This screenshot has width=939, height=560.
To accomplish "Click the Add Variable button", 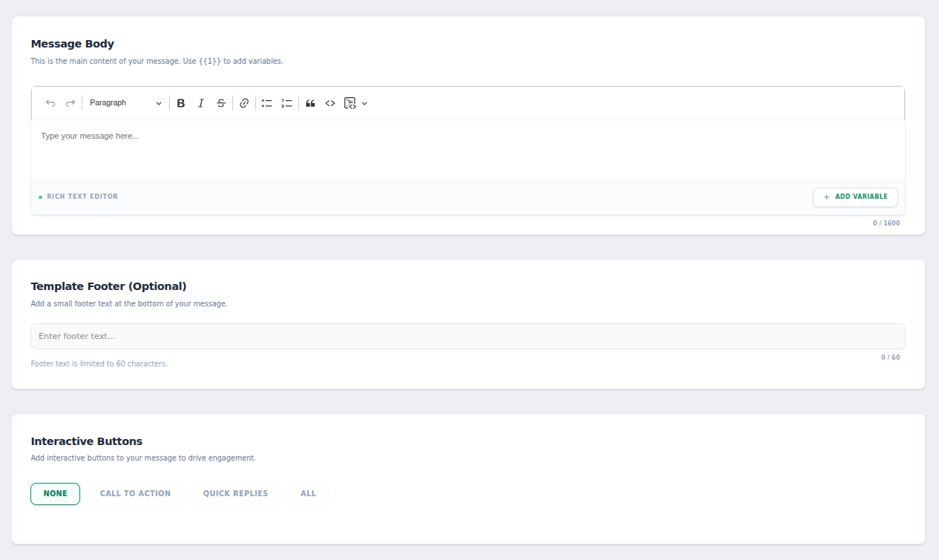I will click(x=855, y=197).
